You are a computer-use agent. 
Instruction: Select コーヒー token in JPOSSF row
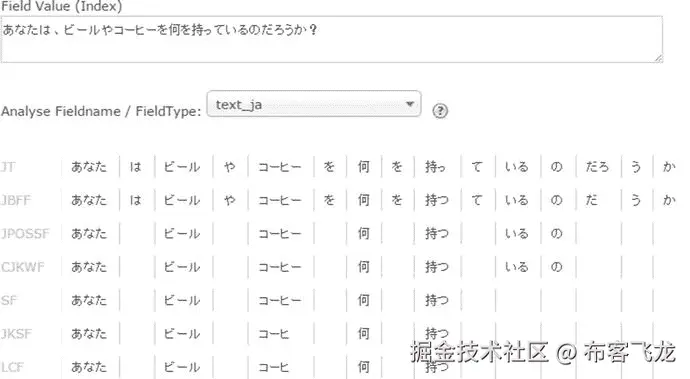click(279, 233)
